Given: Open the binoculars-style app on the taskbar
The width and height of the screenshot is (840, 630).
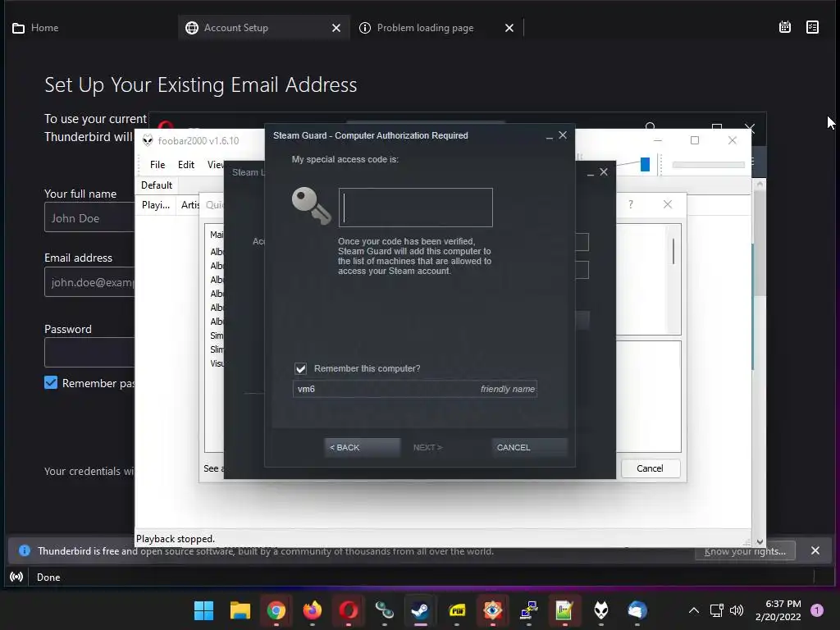Looking at the screenshot, I should (384, 610).
